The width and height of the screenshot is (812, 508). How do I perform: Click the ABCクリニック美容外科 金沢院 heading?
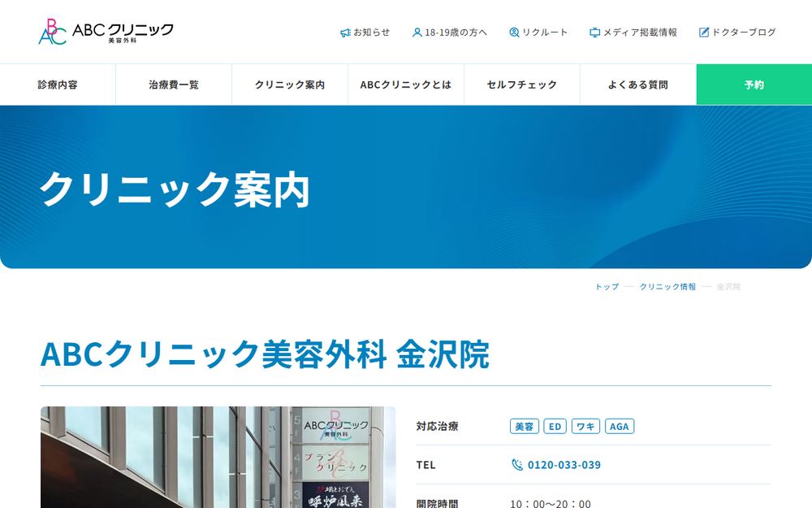tap(265, 354)
